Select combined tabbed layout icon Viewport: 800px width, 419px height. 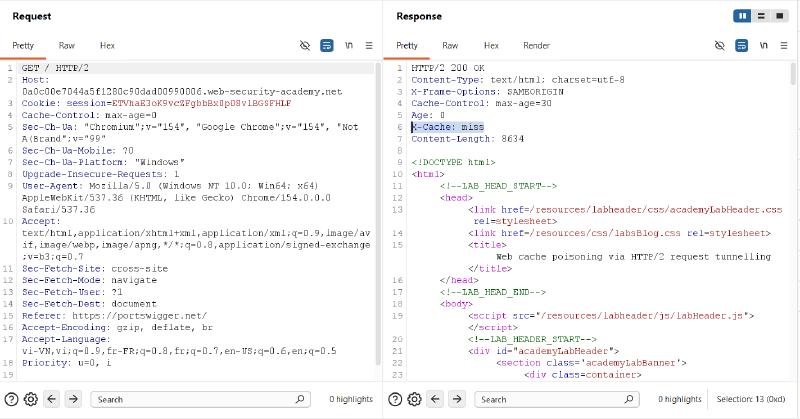(x=780, y=16)
